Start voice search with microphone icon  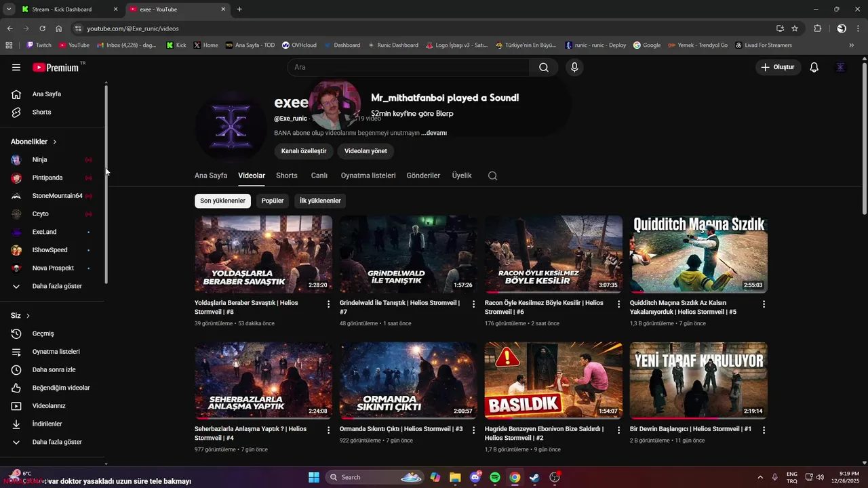[574, 67]
